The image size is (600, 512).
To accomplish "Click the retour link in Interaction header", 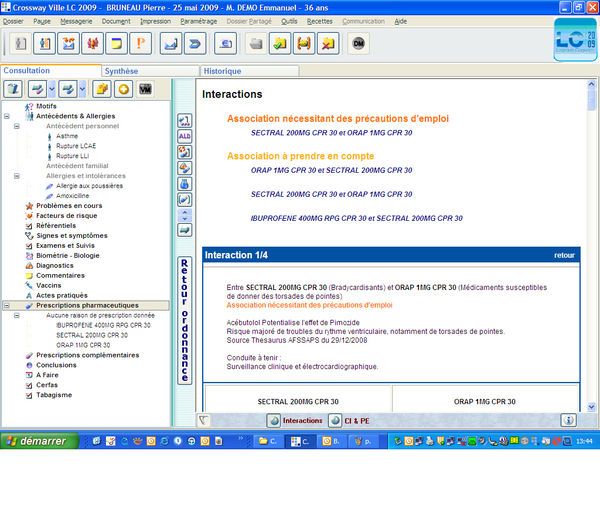I will tap(564, 256).
